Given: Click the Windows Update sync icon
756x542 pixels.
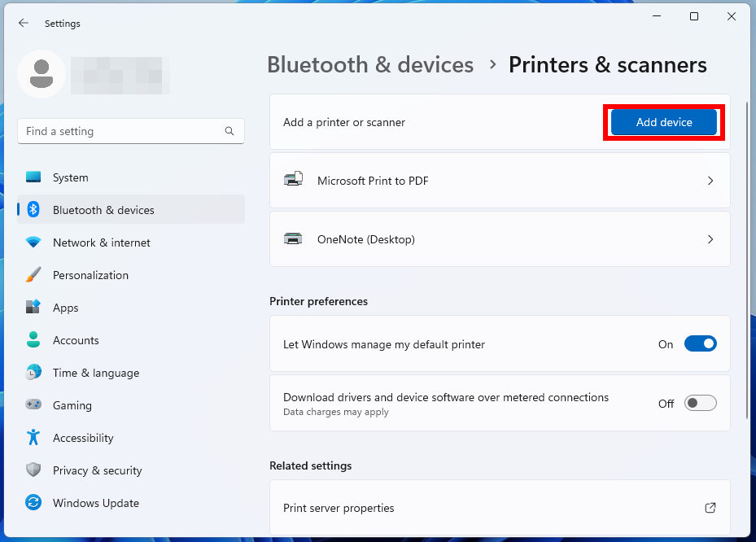Looking at the screenshot, I should [x=33, y=502].
